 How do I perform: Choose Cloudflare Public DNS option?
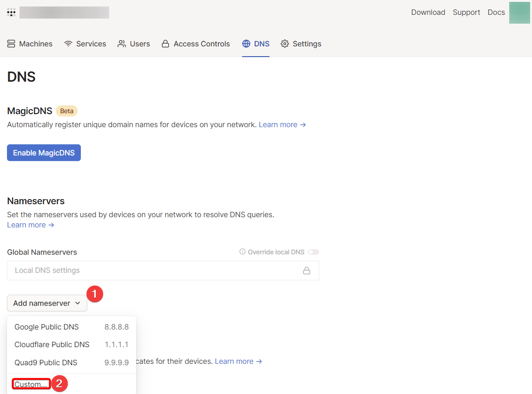72,344
